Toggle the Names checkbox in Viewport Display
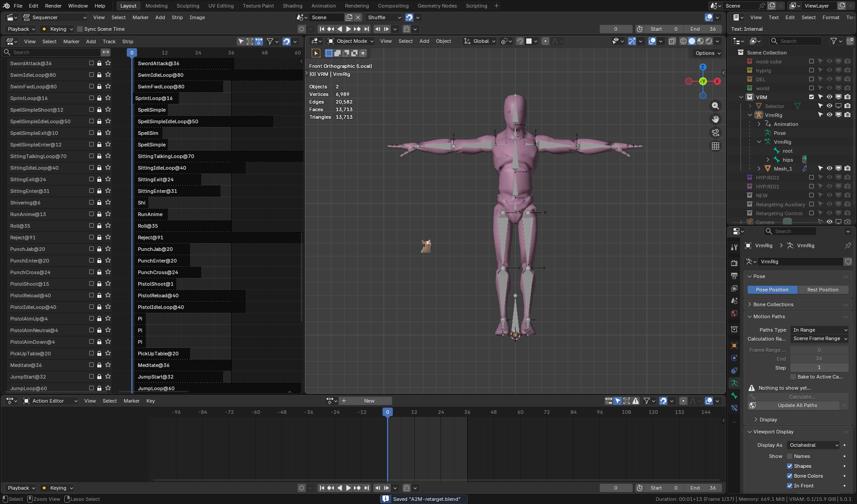This screenshot has width=857, height=504. 790,456
